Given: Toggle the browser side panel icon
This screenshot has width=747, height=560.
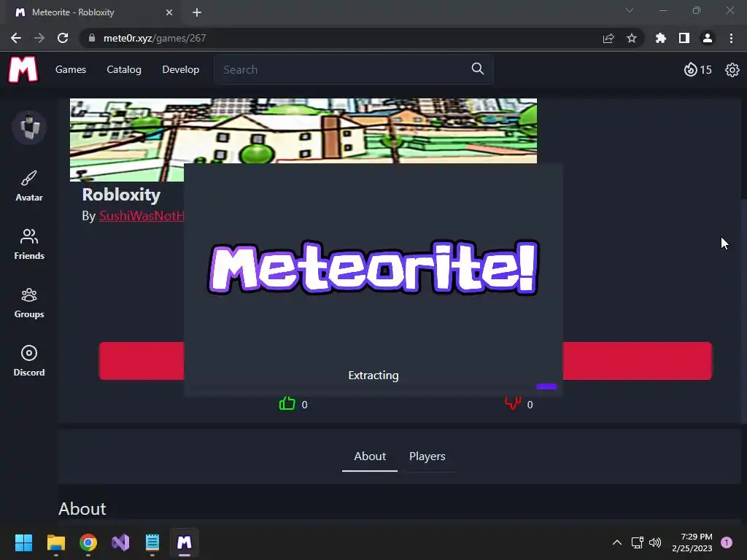Looking at the screenshot, I should pyautogui.click(x=684, y=38).
